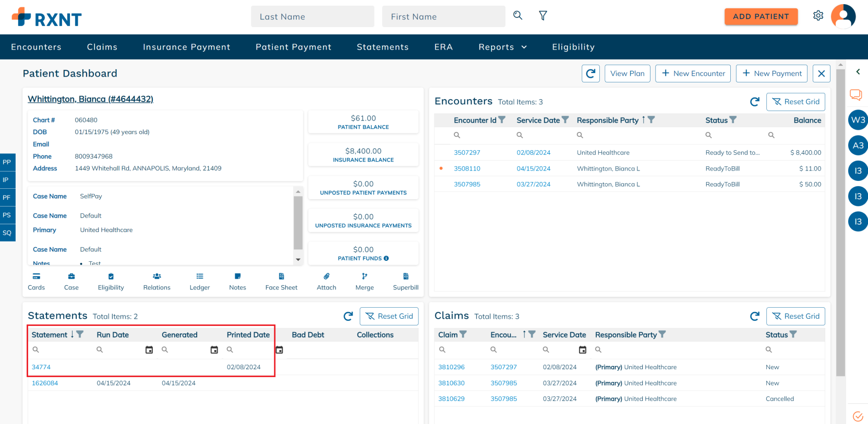The image size is (868, 424).
Task: Click the ADD PATIENT button
Action: pos(761,17)
